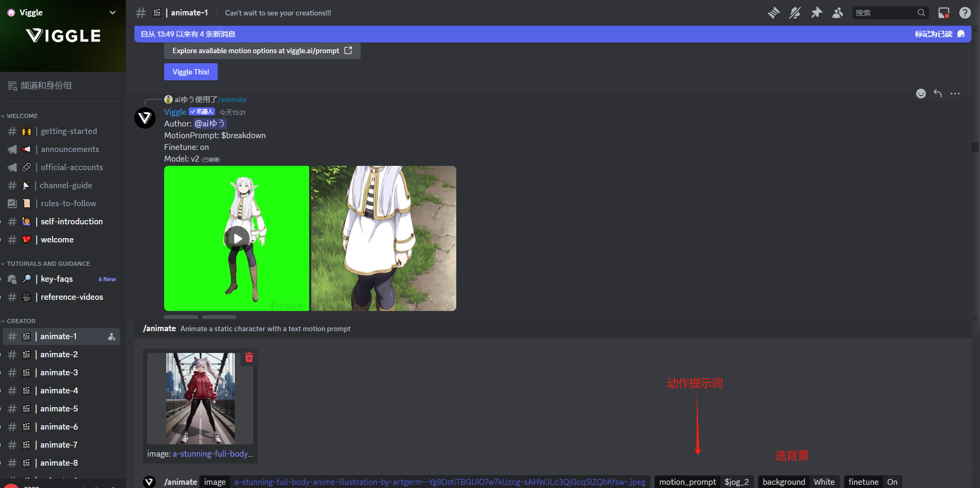Click the Viggle This! button

(191, 72)
